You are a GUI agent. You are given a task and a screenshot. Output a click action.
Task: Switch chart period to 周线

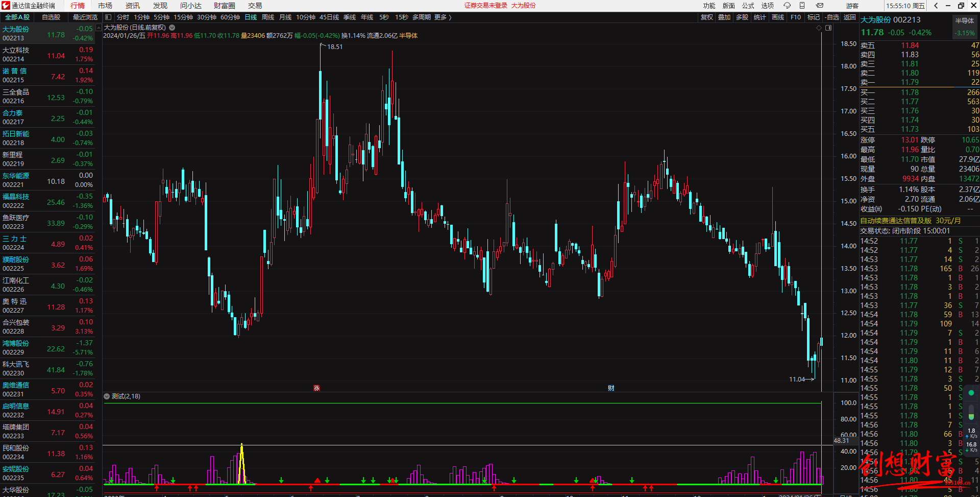[x=268, y=17]
